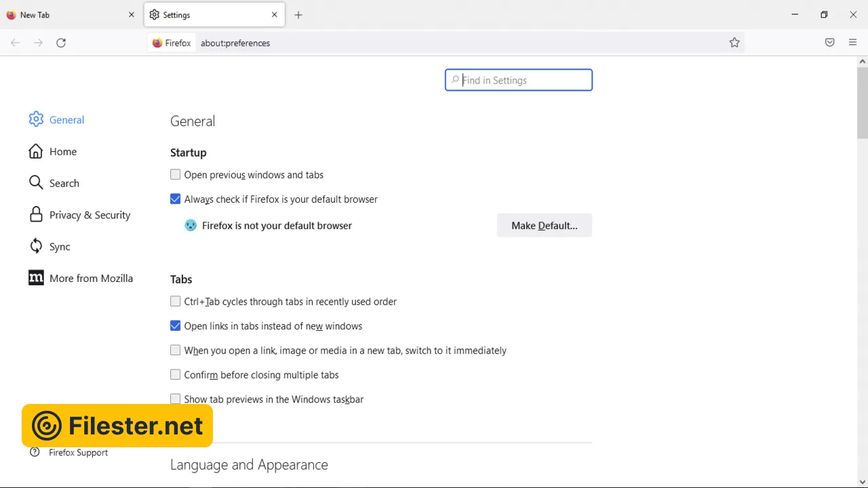This screenshot has width=868, height=488.
Task: Bookmark this page with star icon
Action: pos(734,43)
